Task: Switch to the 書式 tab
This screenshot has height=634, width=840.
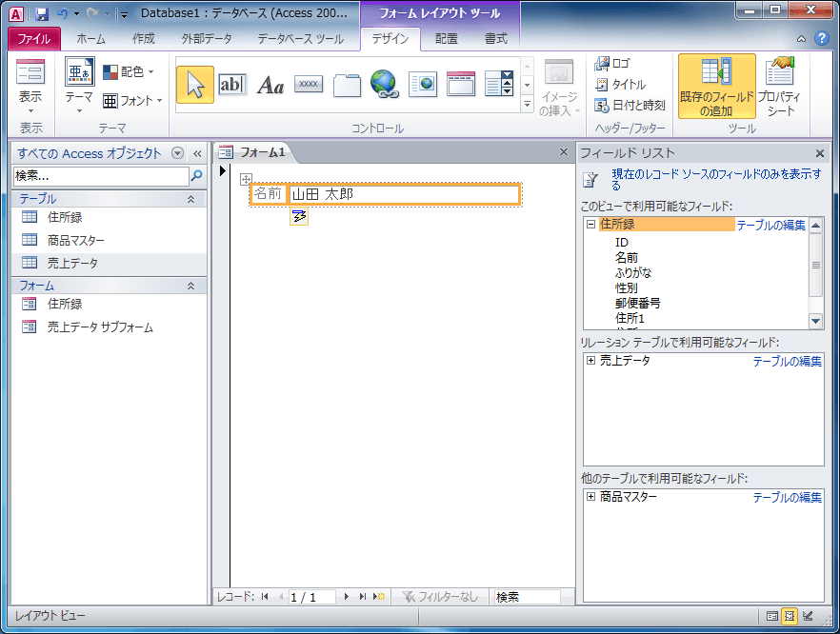Action: 495,38
